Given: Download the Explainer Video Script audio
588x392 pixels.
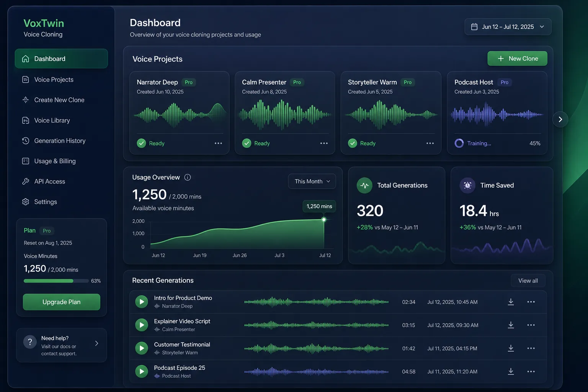Looking at the screenshot, I should (511, 325).
